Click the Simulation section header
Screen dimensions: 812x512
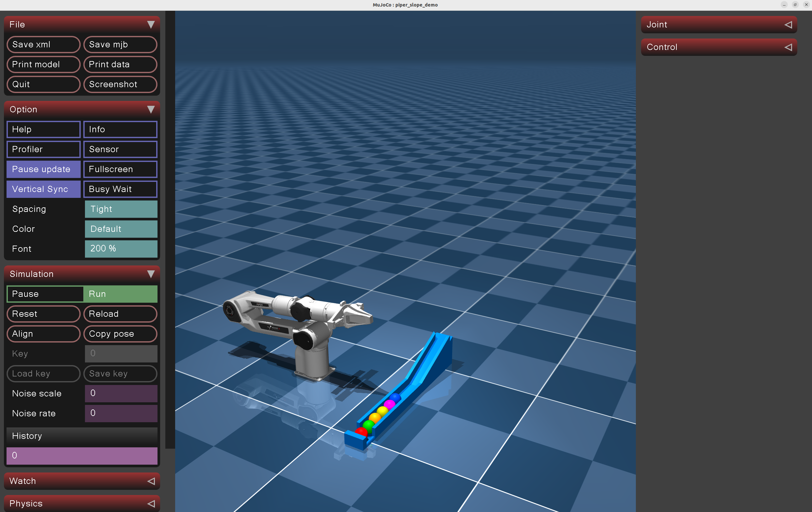[82, 274]
